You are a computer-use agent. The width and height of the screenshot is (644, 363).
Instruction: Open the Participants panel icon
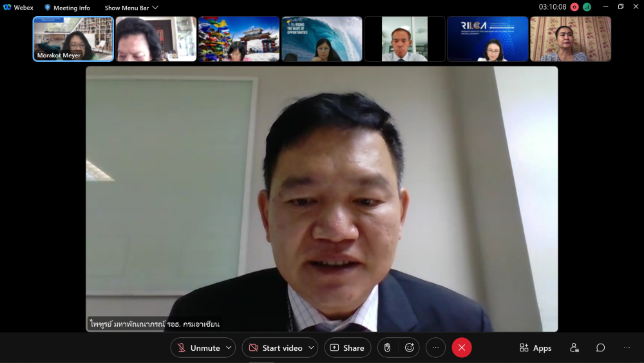point(574,348)
